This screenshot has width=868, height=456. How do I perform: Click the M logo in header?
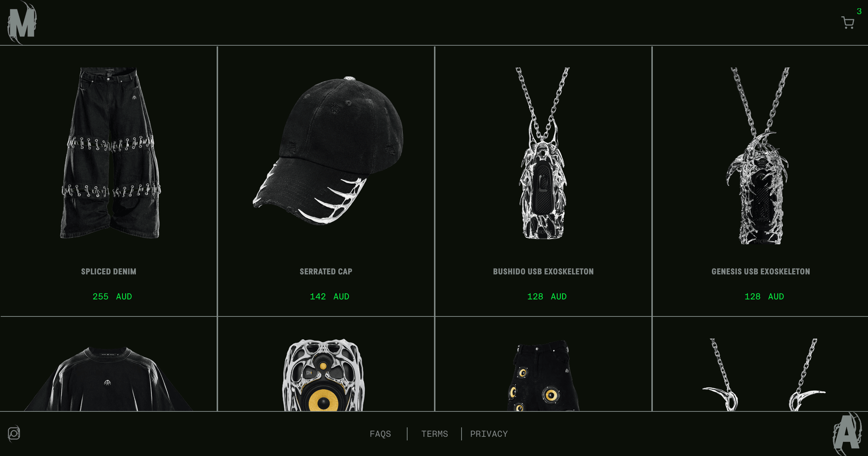[22, 22]
